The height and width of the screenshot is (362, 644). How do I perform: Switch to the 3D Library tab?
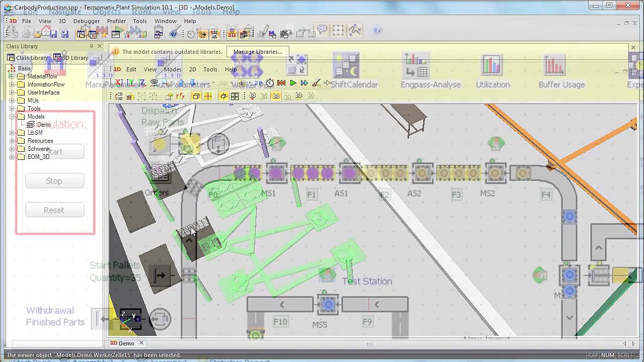[71, 58]
